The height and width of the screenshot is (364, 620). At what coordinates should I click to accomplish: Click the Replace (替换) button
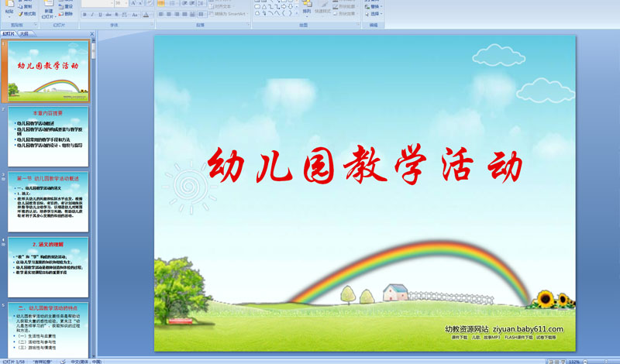click(x=374, y=6)
